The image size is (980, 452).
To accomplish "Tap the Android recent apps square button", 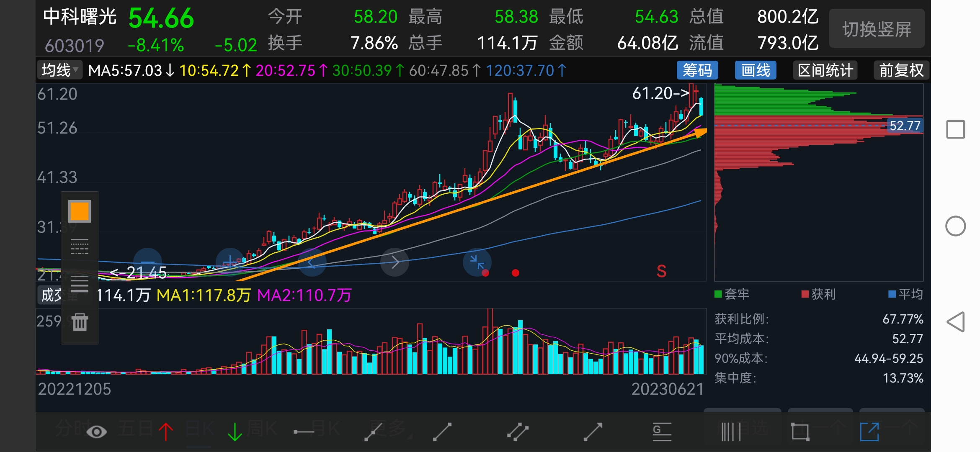I will [x=956, y=129].
